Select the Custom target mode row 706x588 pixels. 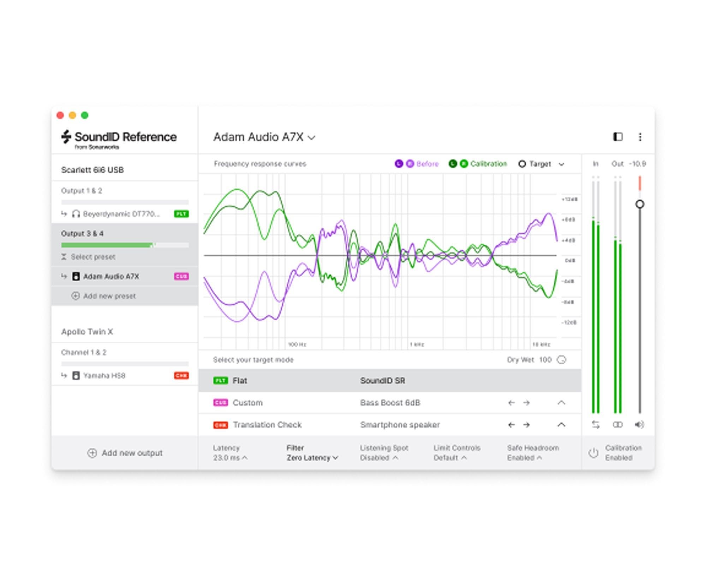390,403
